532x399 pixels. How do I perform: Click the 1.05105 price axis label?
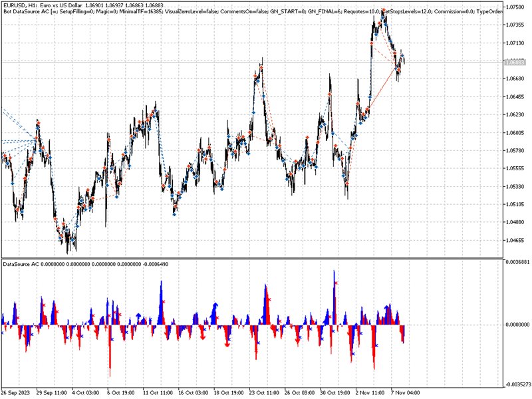click(x=515, y=204)
